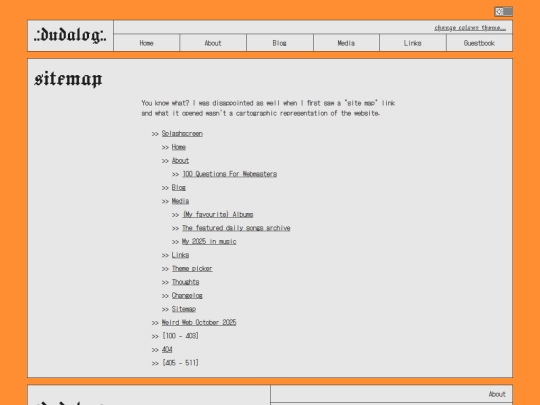Follow the Blog link in sitemap list
The width and height of the screenshot is (540, 405).
(179, 187)
